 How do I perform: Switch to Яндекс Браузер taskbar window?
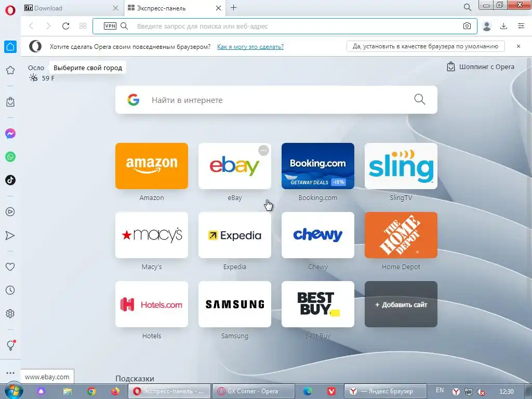coord(385,392)
